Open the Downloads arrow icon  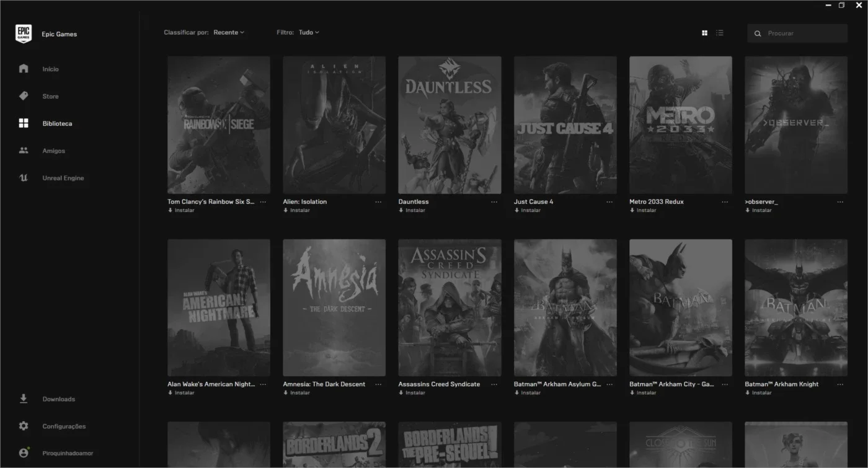coord(24,399)
